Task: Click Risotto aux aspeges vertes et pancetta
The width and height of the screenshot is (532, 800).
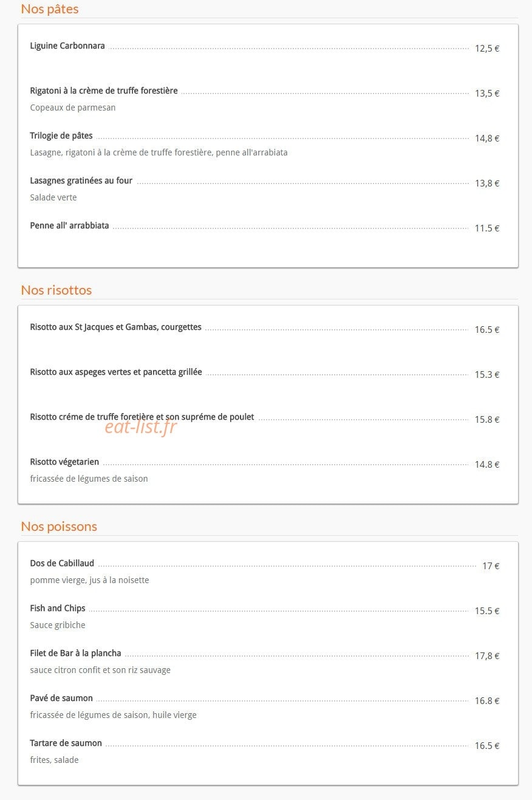Action: pos(116,372)
